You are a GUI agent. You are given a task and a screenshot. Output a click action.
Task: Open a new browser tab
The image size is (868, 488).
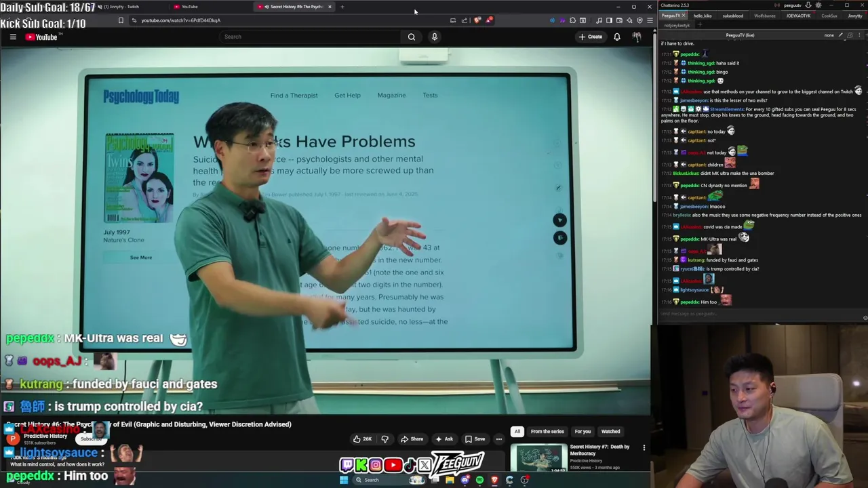click(342, 7)
